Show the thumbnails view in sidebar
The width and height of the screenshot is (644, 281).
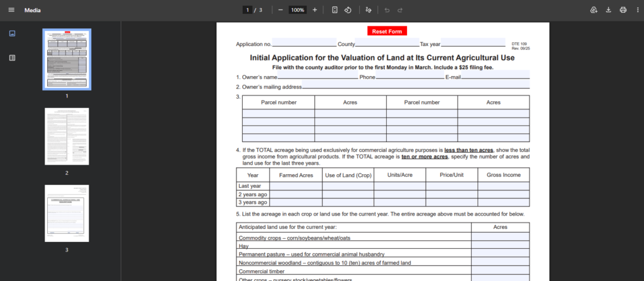coord(12,33)
